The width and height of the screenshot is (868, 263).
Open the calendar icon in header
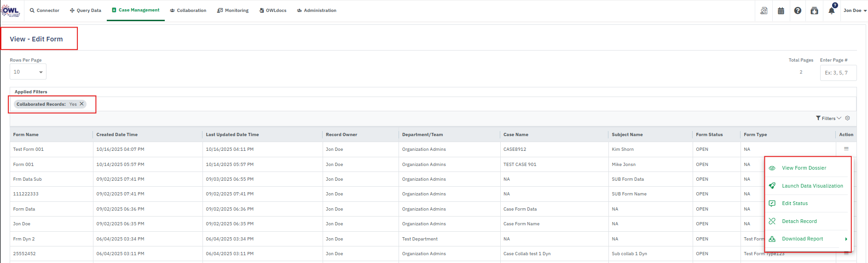[x=781, y=11]
